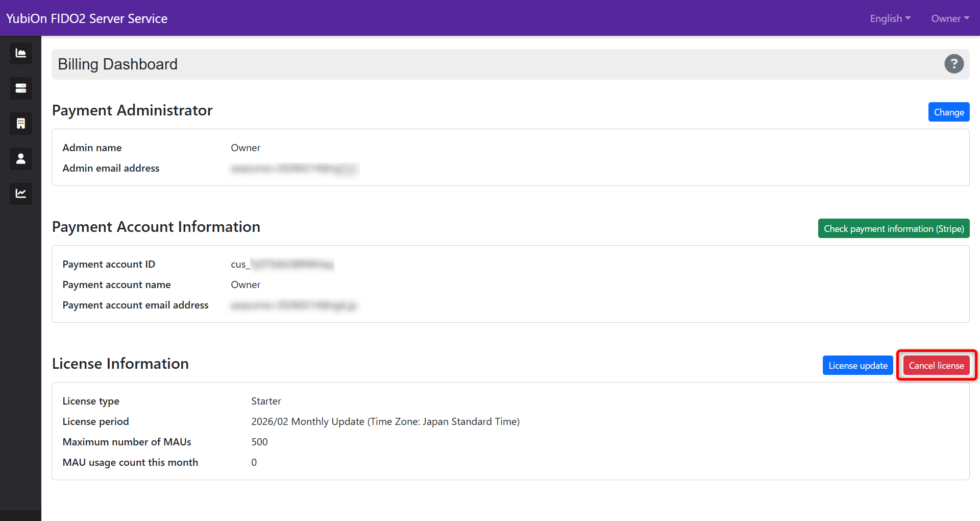Select the user profile sidebar icon
This screenshot has height=521, width=980.
pyautogui.click(x=20, y=159)
